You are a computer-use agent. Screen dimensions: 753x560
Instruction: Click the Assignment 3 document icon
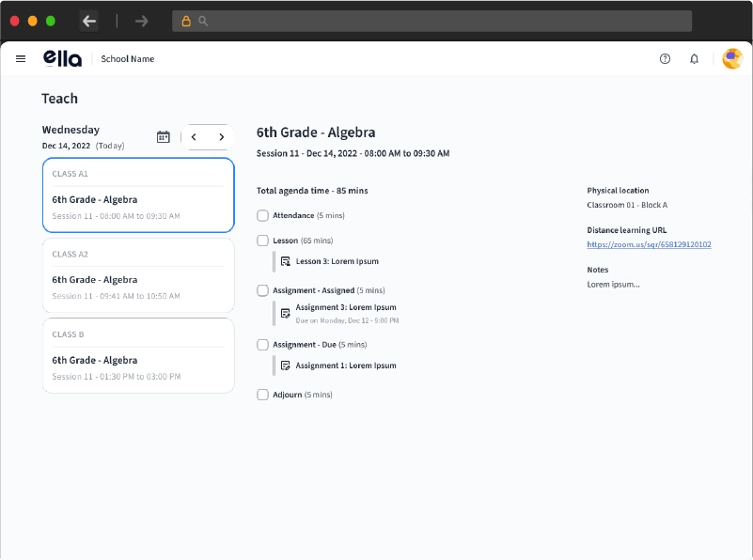pyautogui.click(x=286, y=313)
